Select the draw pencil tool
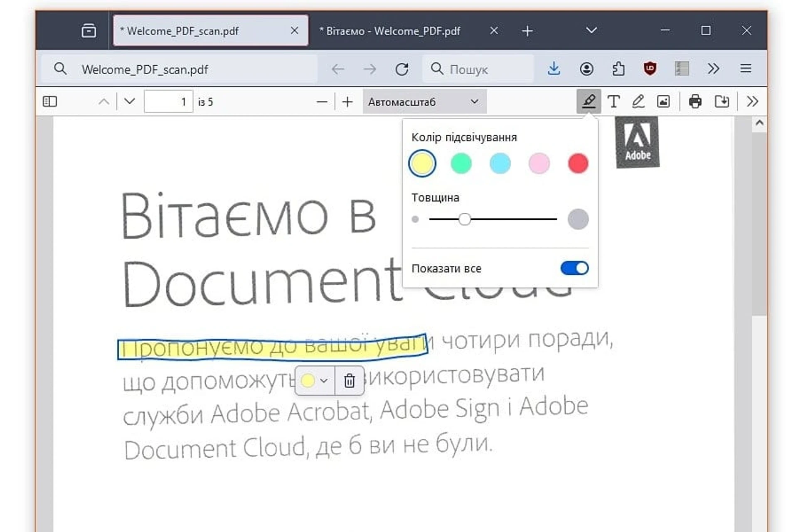The image size is (798, 532). tap(638, 101)
